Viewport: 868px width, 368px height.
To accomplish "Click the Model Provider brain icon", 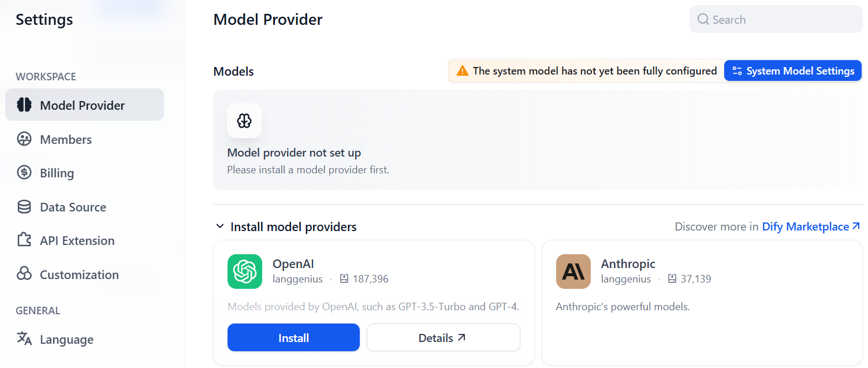I will (x=24, y=105).
